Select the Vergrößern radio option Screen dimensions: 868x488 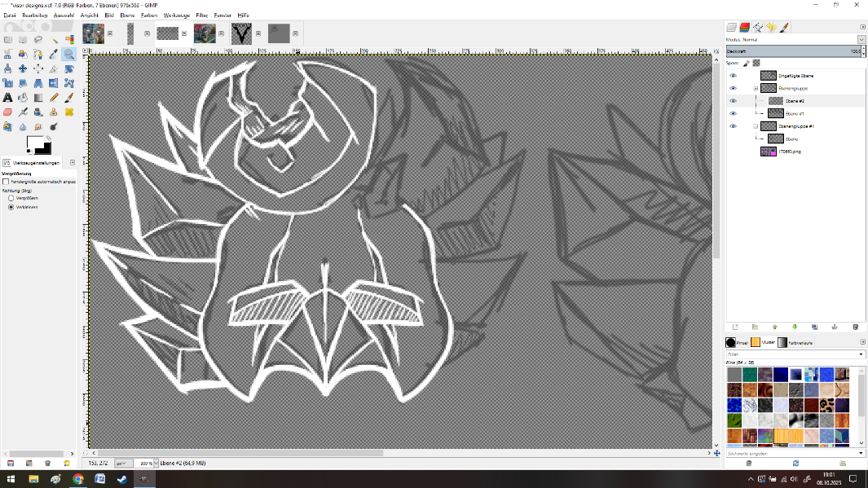tap(11, 198)
